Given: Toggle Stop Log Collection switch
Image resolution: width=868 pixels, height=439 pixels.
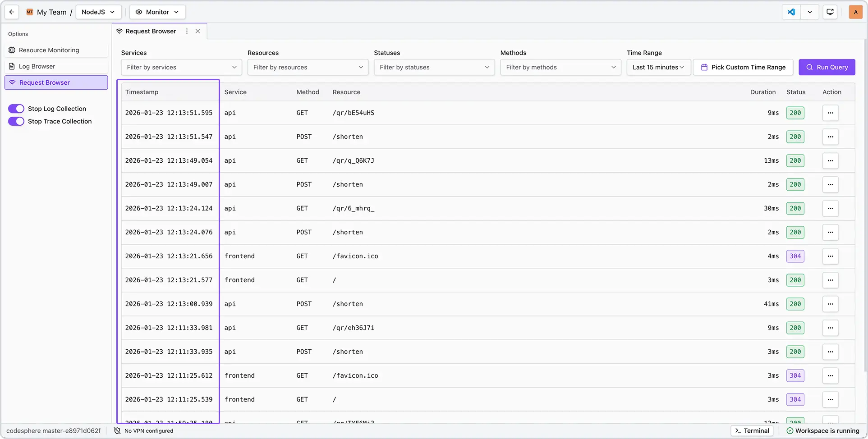Looking at the screenshot, I should pyautogui.click(x=16, y=109).
